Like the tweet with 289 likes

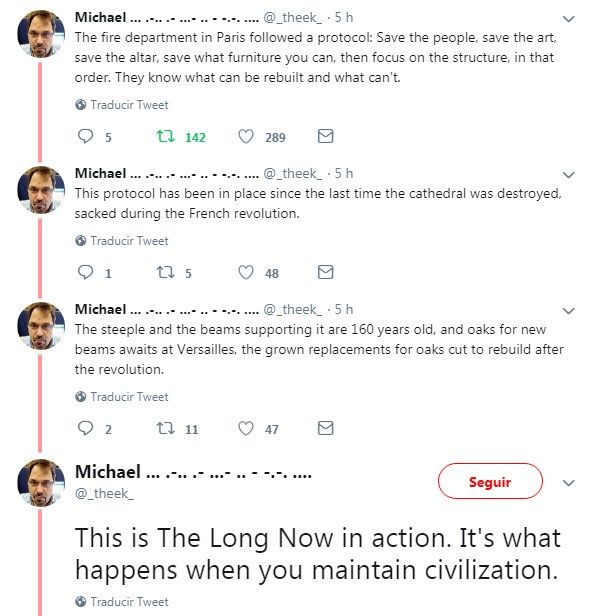point(246,137)
